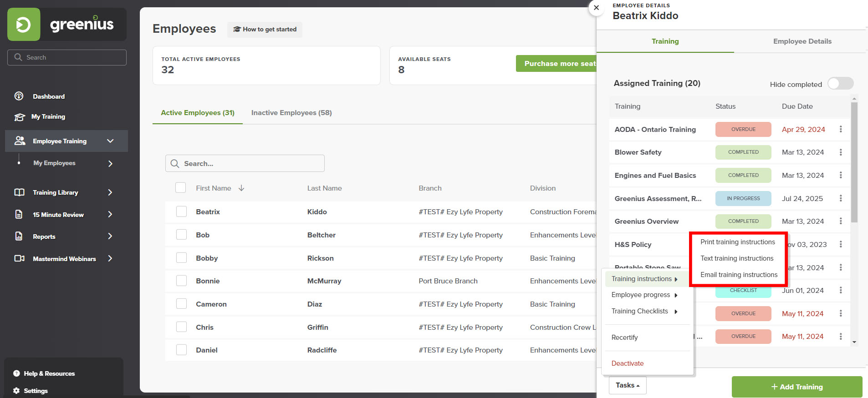Open the Tasks dropdown button
Viewport: 868px width, 398px height.
pyautogui.click(x=628, y=385)
